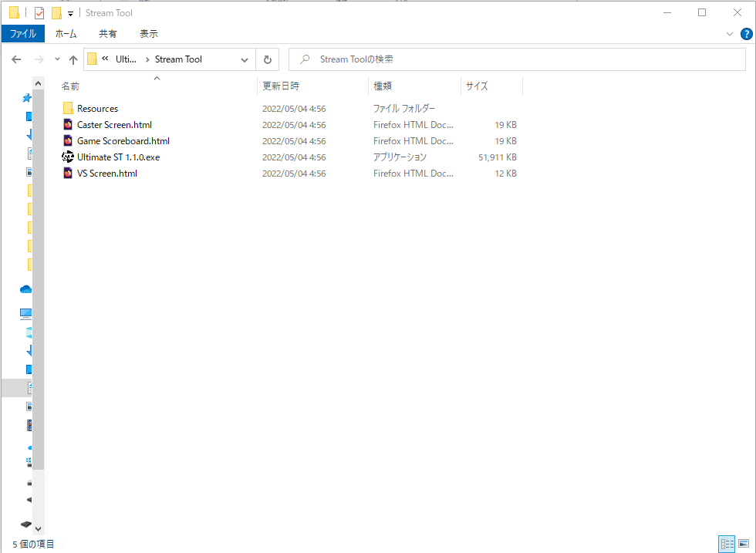Click the Properties quick access toolbar icon
756x553 pixels.
pos(39,13)
